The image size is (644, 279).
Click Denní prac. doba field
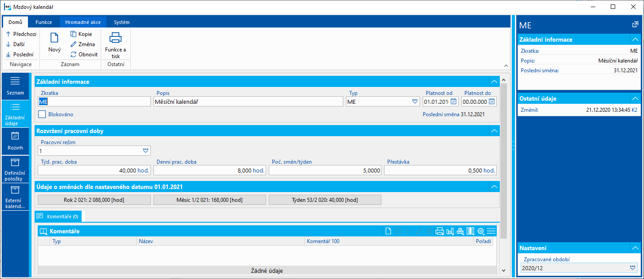click(210, 170)
